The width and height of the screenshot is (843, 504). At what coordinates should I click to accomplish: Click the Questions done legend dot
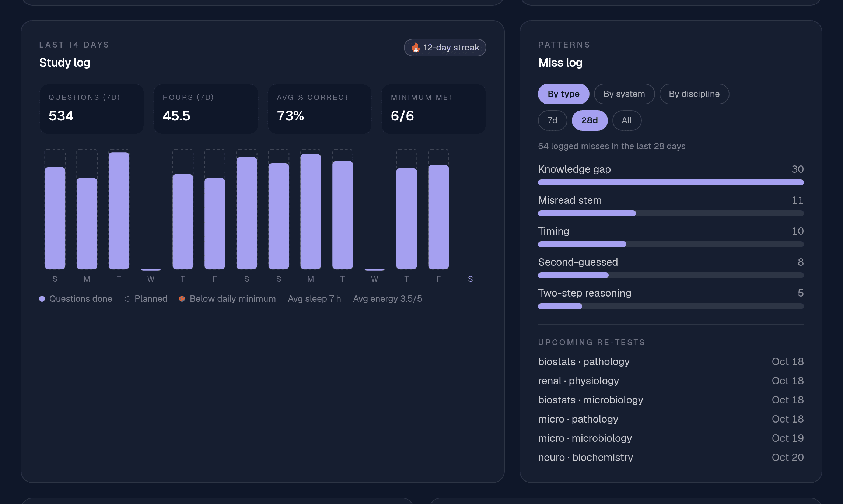tap(42, 299)
